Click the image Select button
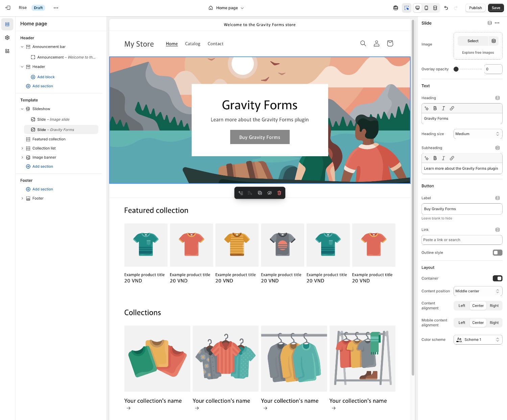 [x=473, y=41]
